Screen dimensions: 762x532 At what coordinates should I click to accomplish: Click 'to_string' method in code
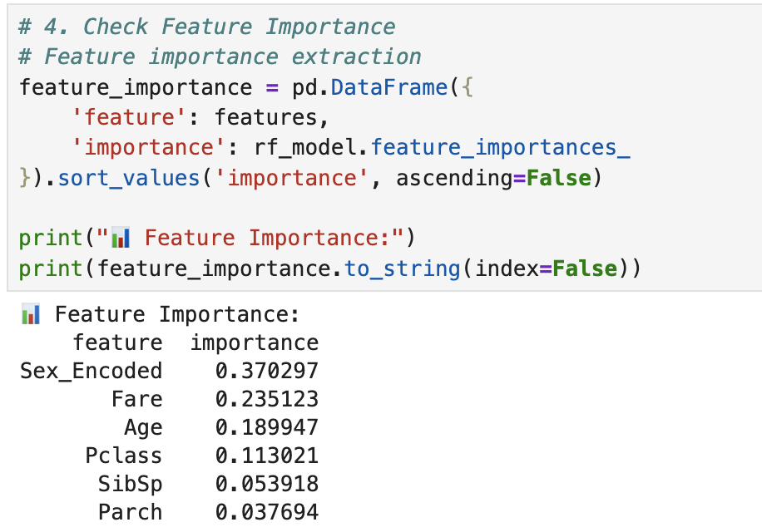(x=402, y=269)
